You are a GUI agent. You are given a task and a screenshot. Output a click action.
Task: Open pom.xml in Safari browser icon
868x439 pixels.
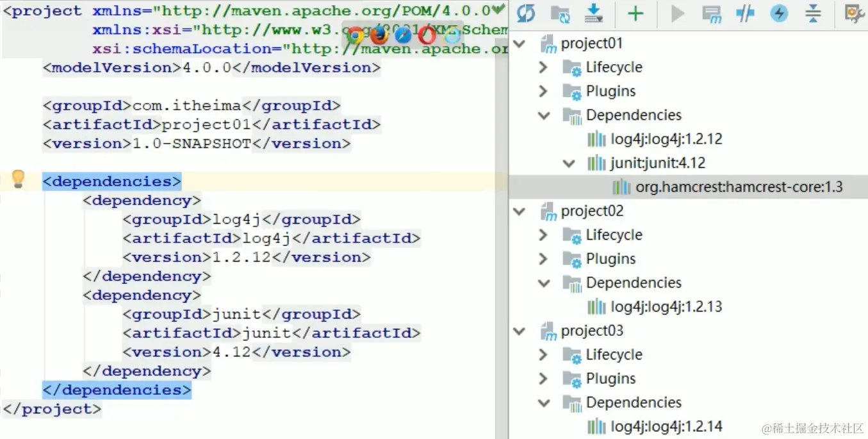(x=404, y=34)
